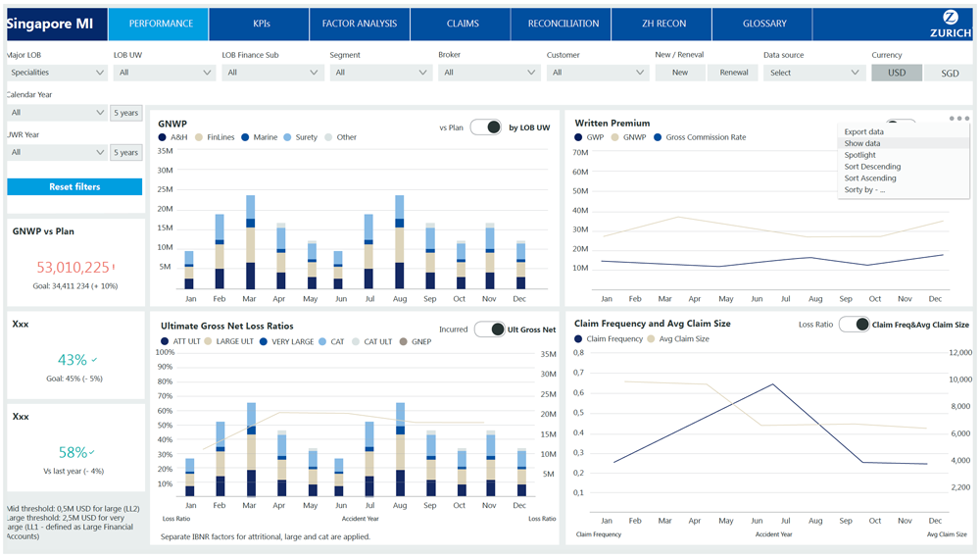
Task: Toggle Incurred / Ult Gross Net switch
Action: pos(489,329)
